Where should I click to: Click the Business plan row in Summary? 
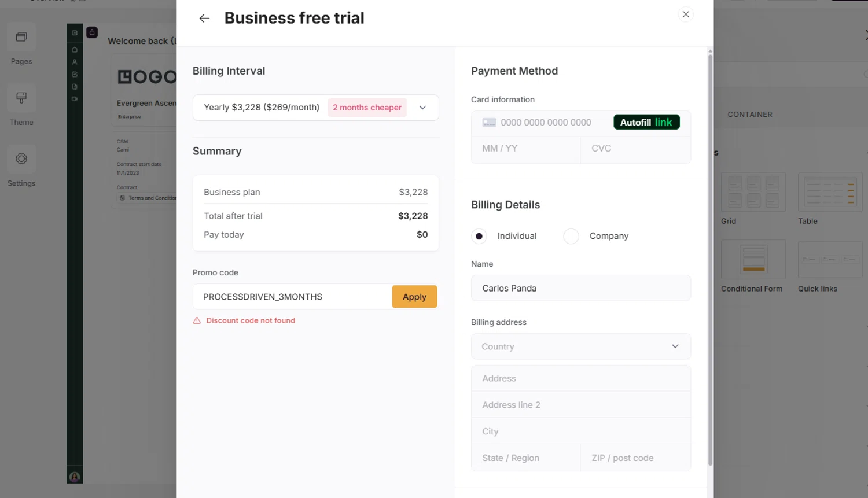point(315,192)
